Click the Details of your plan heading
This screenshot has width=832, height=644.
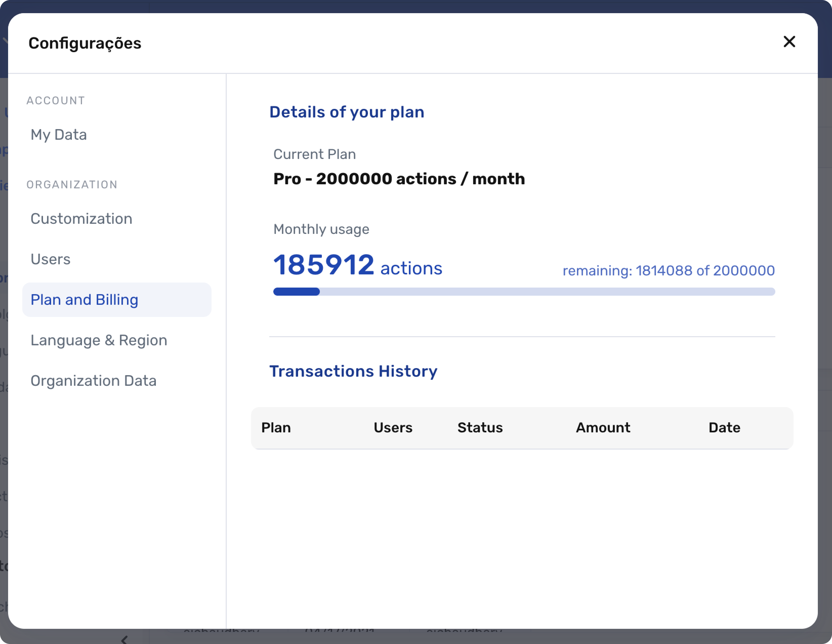(x=347, y=112)
